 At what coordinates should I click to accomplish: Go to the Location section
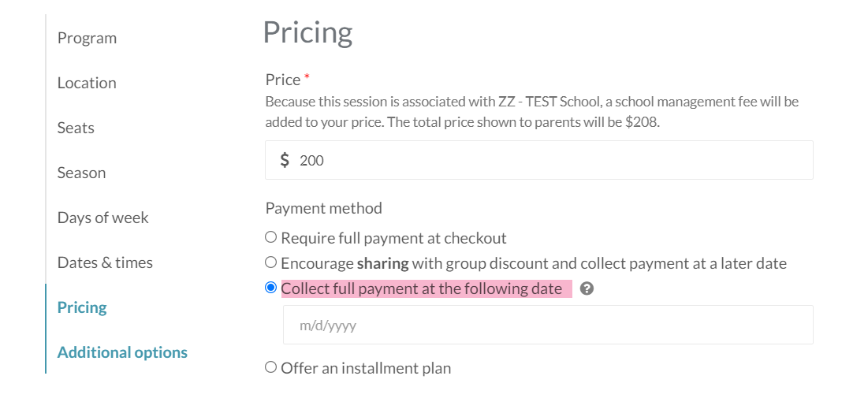[x=87, y=83]
